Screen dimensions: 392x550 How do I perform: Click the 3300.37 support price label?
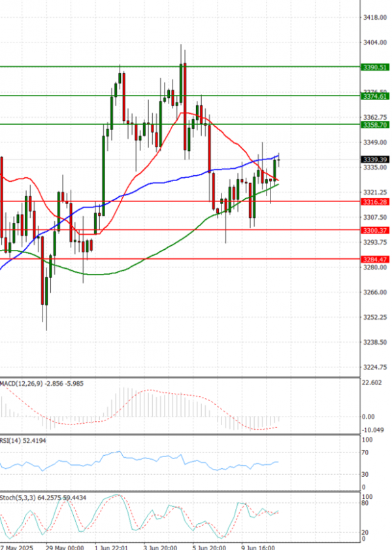tap(375, 230)
